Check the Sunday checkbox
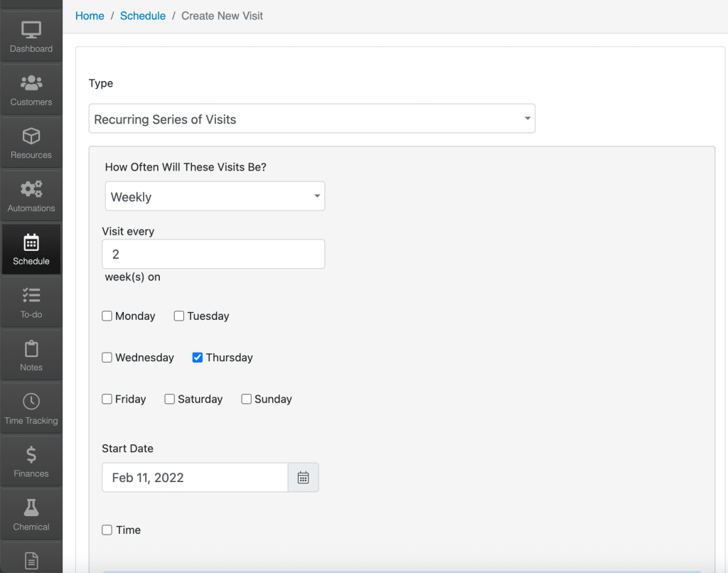Image resolution: width=728 pixels, height=573 pixels. coord(246,400)
